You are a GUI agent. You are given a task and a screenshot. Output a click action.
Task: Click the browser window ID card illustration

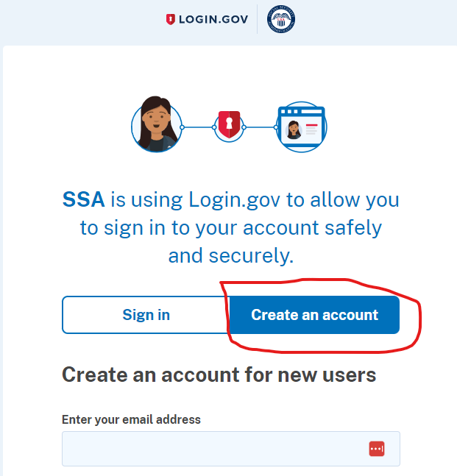(x=302, y=127)
